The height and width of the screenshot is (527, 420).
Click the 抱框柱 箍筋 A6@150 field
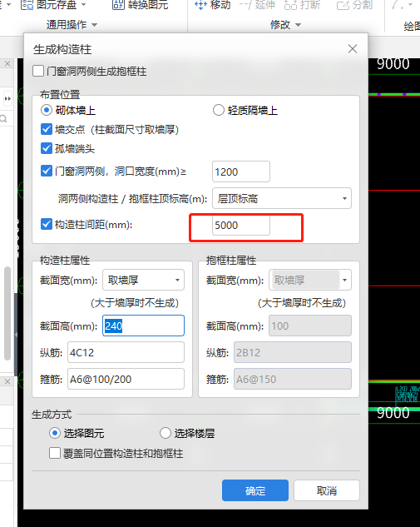click(293, 379)
